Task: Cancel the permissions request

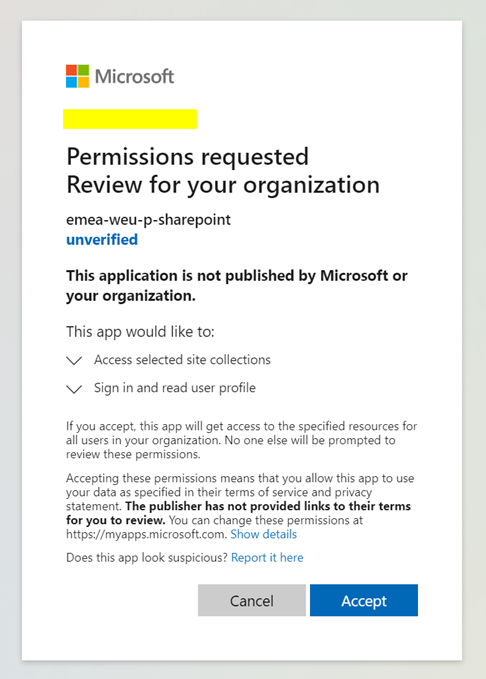Action: coord(252,600)
